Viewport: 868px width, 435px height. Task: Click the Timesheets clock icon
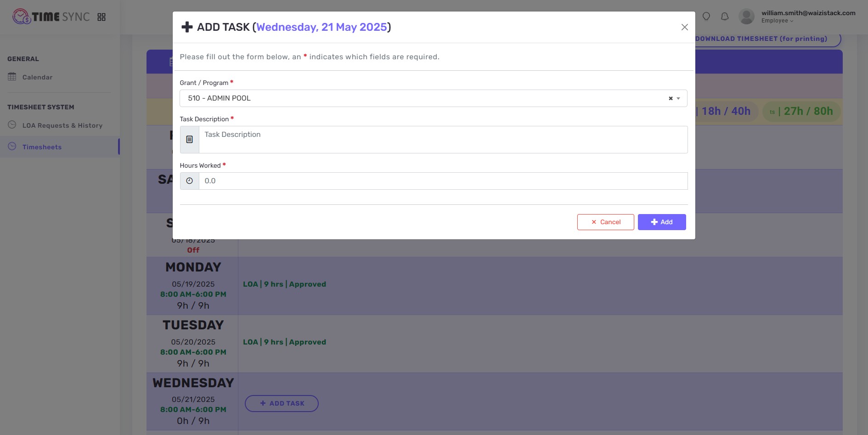click(11, 147)
